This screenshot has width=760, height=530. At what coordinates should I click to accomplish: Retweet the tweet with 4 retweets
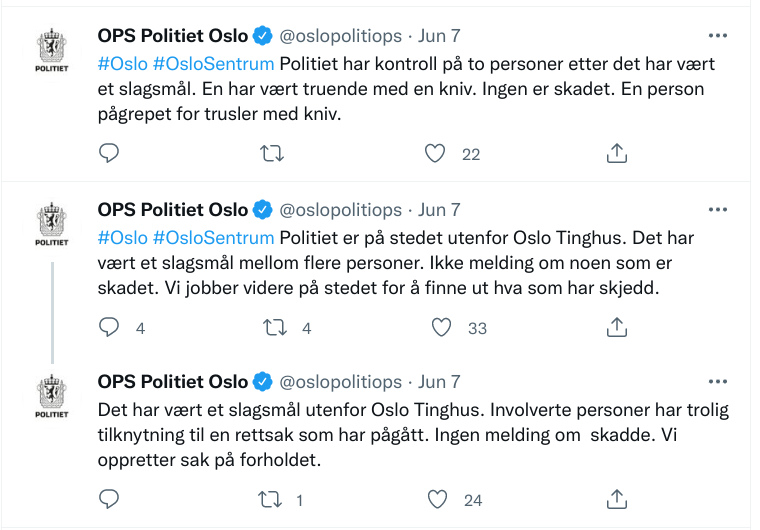[x=271, y=327]
